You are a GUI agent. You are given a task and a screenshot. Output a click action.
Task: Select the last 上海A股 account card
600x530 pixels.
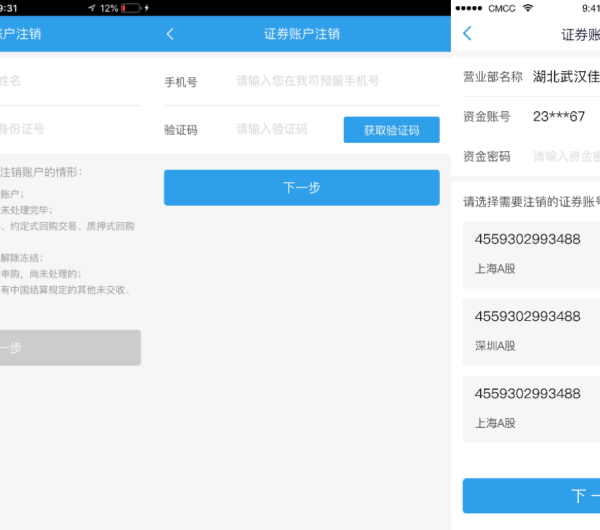tap(531, 409)
